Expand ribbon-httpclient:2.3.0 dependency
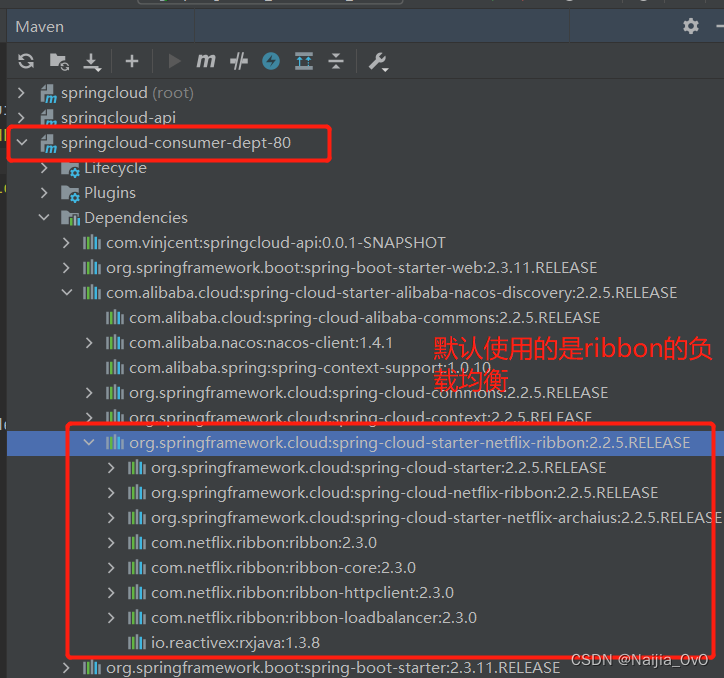The height and width of the screenshot is (678, 724). coord(111,593)
